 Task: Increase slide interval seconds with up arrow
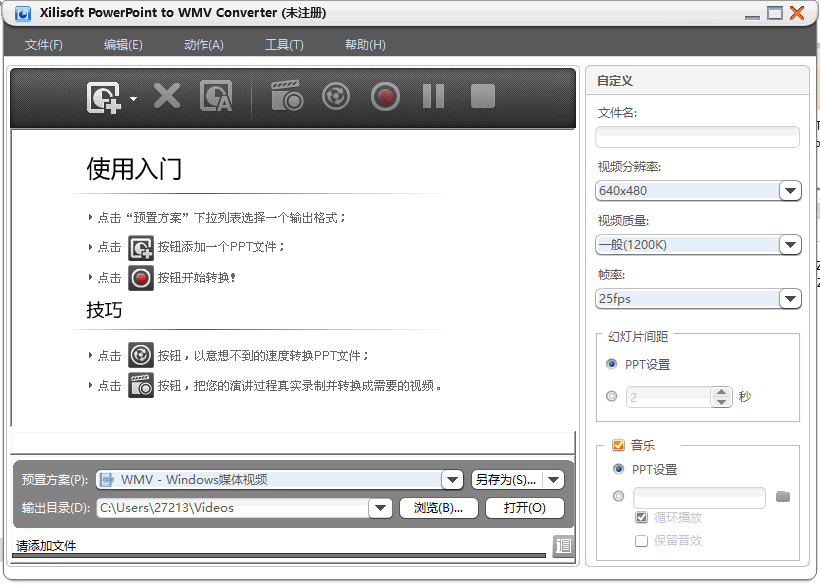722,392
